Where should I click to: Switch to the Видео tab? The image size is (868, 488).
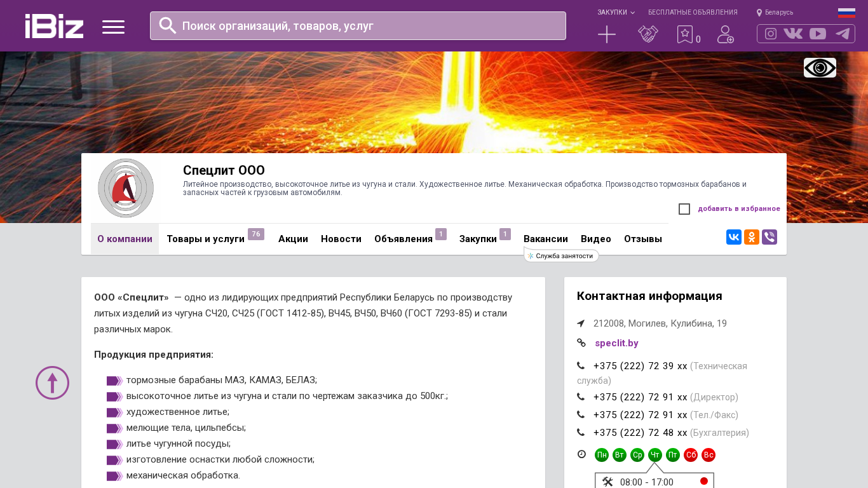596,239
